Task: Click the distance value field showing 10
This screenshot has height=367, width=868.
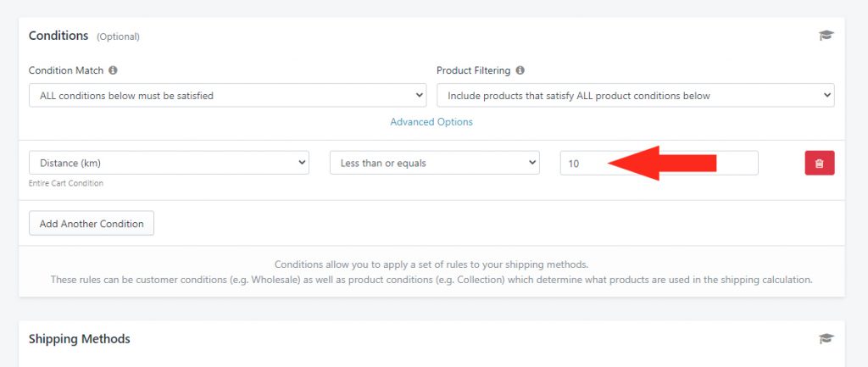Action: [x=659, y=164]
